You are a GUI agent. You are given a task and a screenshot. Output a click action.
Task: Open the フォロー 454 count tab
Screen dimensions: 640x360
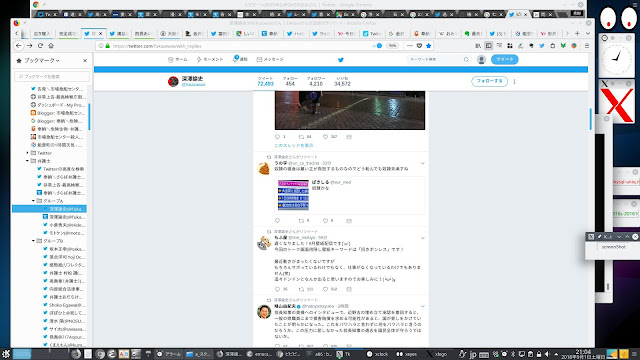click(290, 81)
